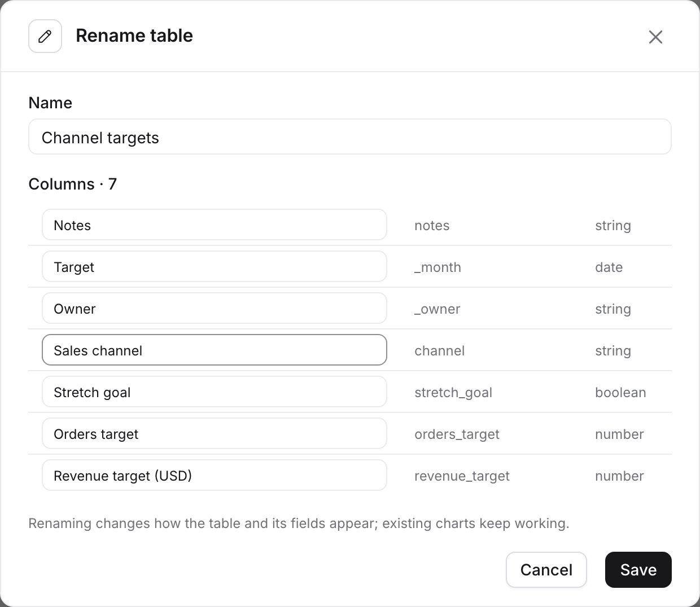The image size is (700, 607).
Task: Click the 'date' type label
Action: tap(609, 267)
